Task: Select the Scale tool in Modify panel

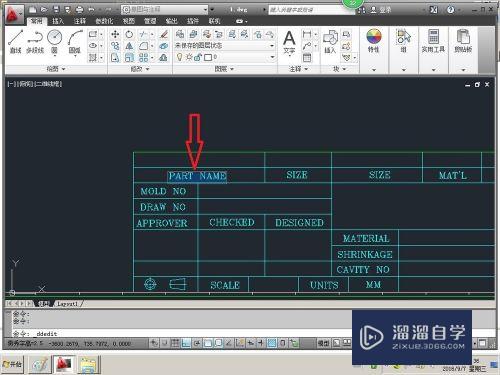Action: tap(129, 58)
